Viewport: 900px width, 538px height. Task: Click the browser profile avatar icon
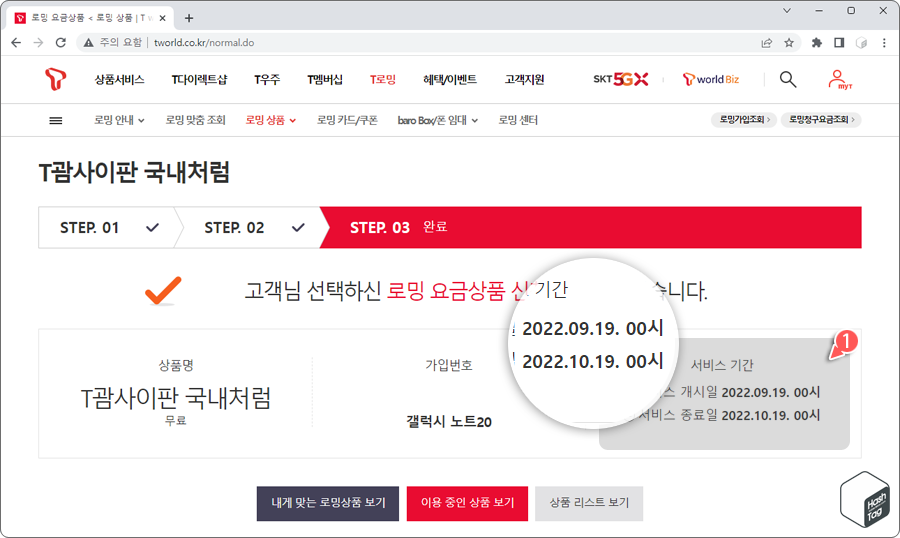click(x=862, y=42)
